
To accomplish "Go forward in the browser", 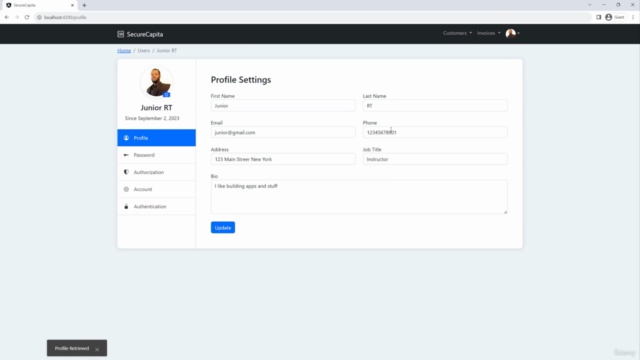I will click(x=17, y=17).
